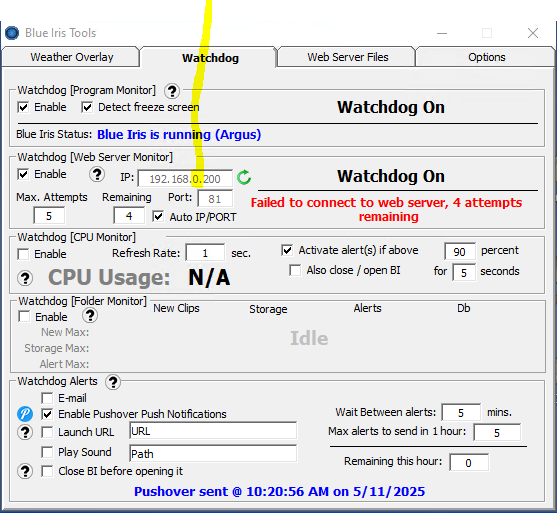Image resolution: width=557 pixels, height=513 pixels.
Task: Click 'Pushover sent @ 10:20:56 AM' status
Action: click(279, 491)
